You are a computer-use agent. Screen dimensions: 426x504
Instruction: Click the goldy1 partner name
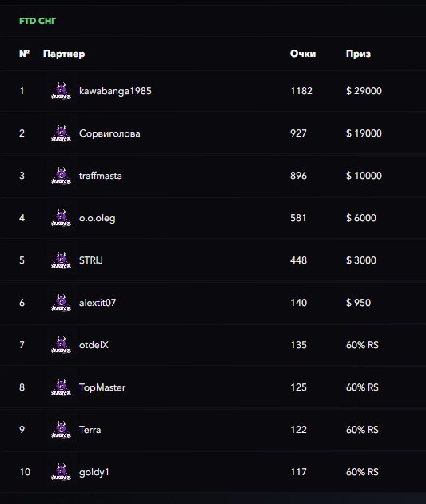click(94, 472)
